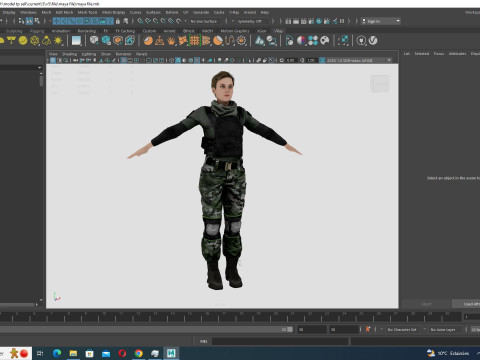
Task: Click the viewport gamma value field
Action: pos(311,60)
